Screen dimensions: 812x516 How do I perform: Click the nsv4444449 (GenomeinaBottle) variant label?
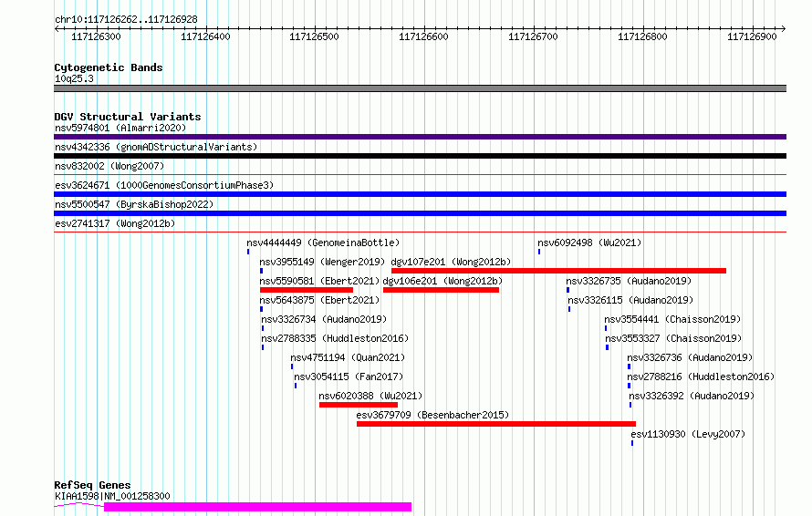point(323,243)
